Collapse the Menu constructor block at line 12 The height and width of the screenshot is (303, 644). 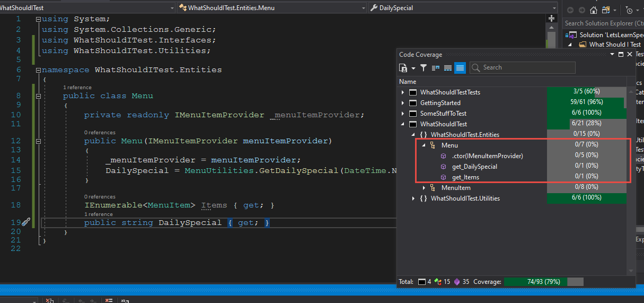click(x=38, y=141)
